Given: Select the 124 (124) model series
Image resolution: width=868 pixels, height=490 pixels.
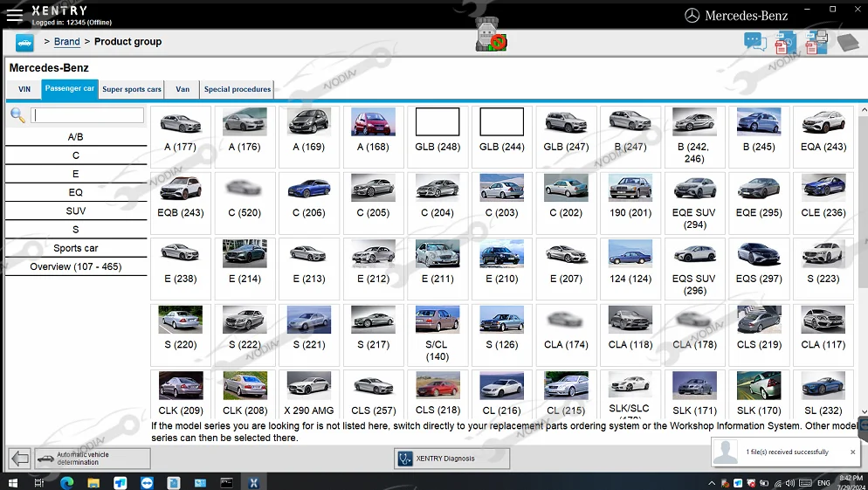Looking at the screenshot, I should [x=630, y=268].
